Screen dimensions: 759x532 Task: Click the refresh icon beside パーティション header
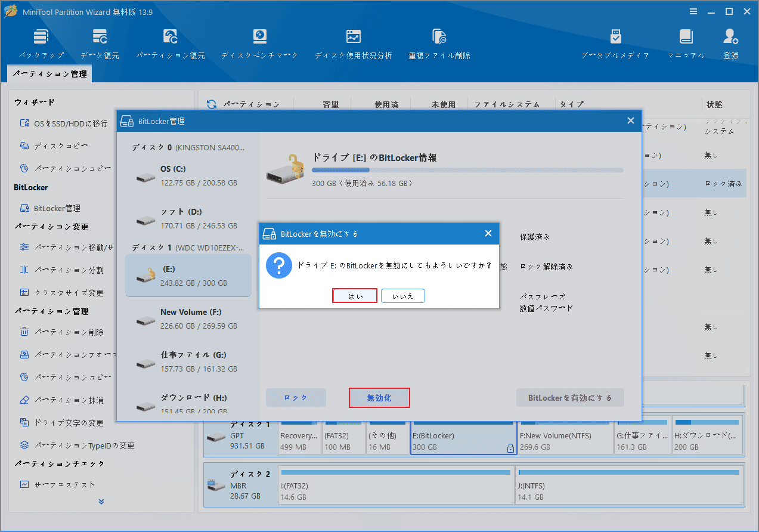212,104
